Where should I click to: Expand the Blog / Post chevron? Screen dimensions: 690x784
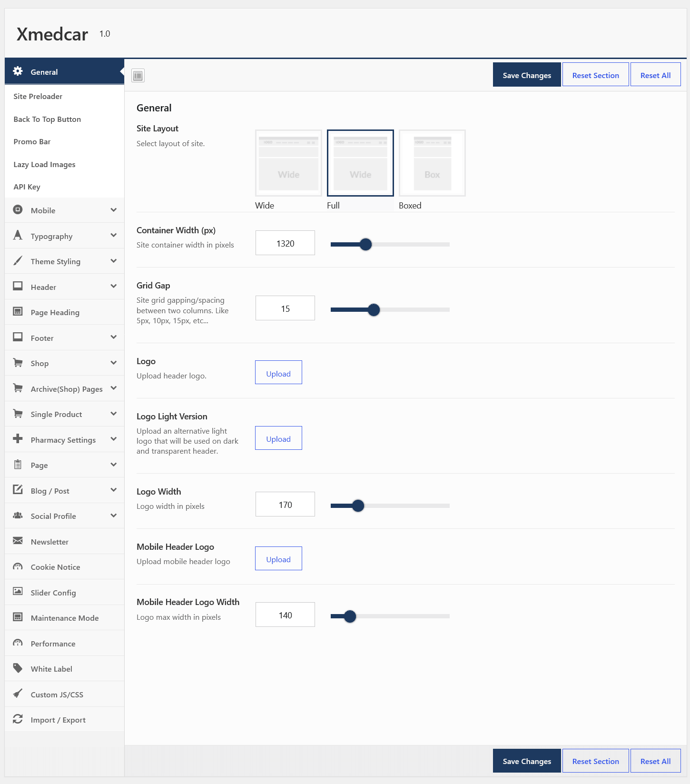coord(113,490)
